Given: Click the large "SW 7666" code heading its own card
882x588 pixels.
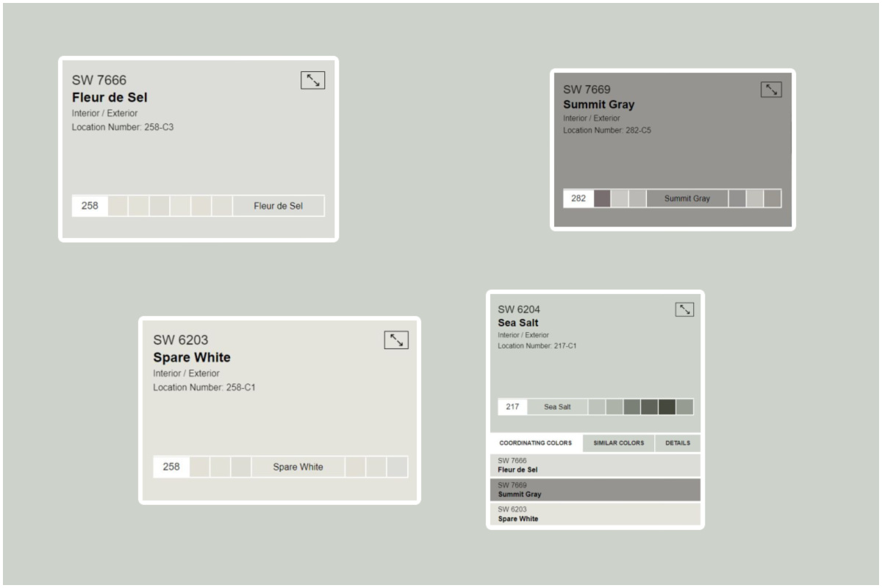Looking at the screenshot, I should 99,80.
